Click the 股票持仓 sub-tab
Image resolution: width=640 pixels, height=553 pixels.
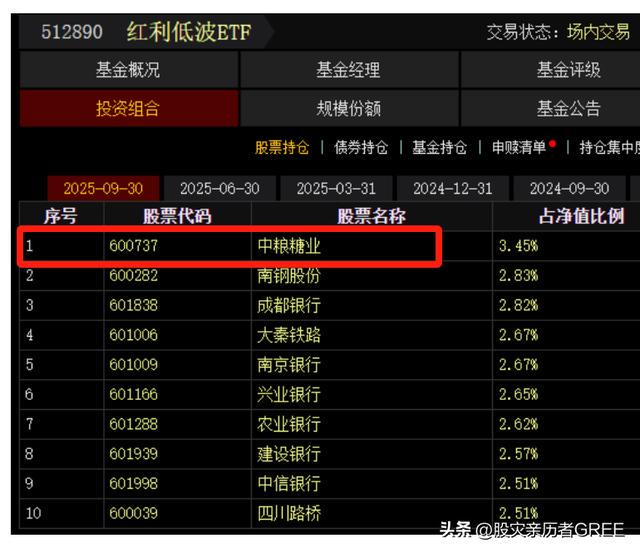coord(282,147)
